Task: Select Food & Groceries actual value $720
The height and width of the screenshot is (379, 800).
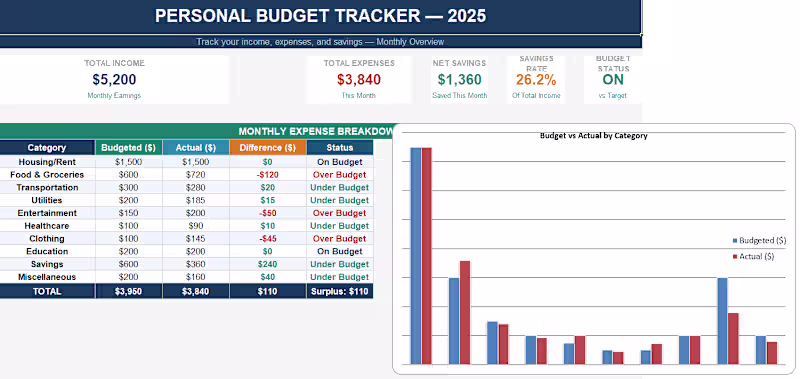Action: 195,174
